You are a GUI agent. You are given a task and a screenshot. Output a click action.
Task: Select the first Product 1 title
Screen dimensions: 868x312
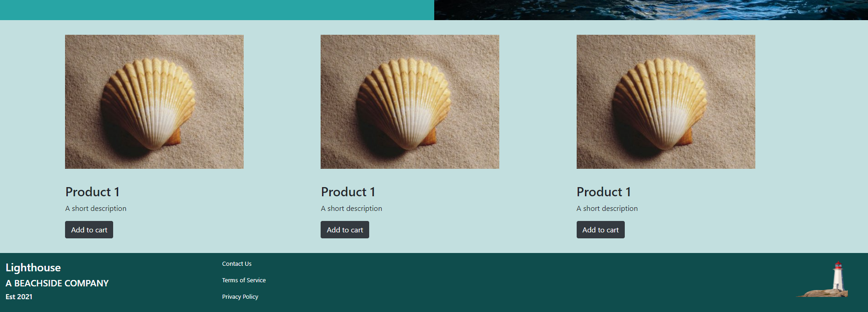[93, 192]
